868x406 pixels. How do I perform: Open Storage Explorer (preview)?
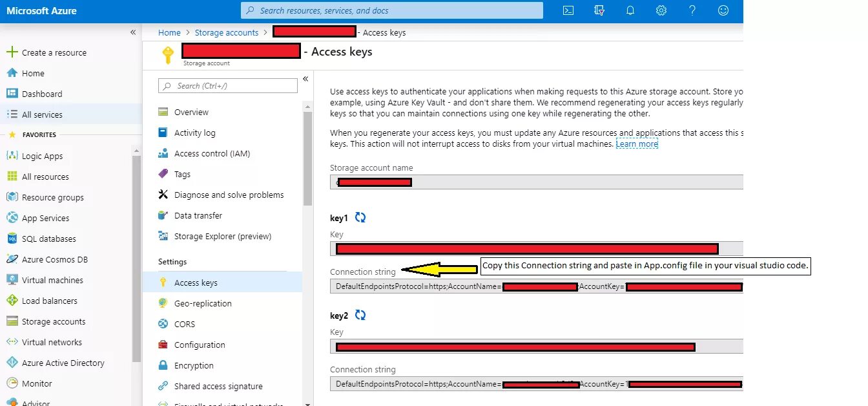223,236
